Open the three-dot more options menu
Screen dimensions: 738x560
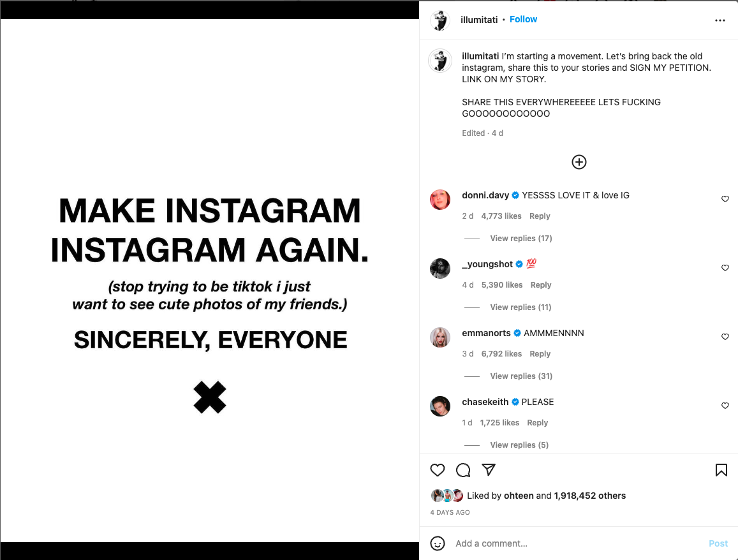720,20
